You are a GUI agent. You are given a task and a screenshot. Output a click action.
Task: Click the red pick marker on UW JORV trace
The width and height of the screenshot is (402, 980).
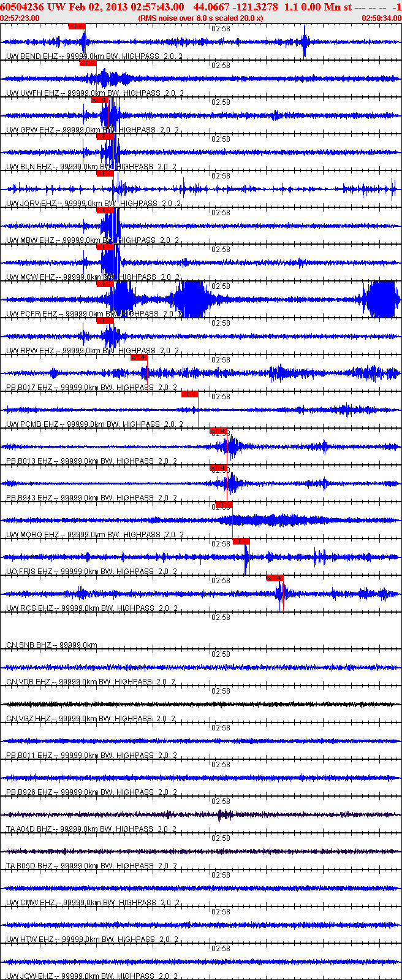[105, 174]
